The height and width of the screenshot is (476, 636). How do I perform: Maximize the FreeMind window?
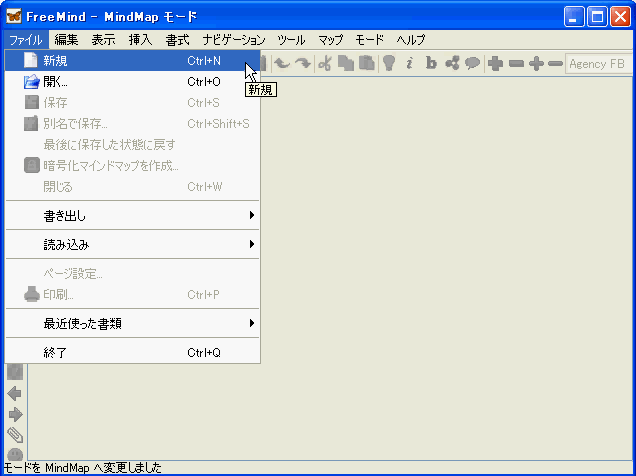pos(597,17)
